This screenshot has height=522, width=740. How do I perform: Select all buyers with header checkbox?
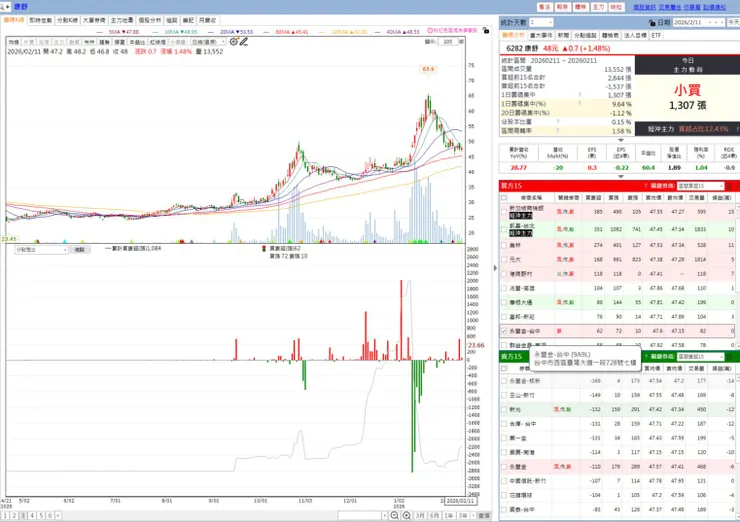[504, 198]
